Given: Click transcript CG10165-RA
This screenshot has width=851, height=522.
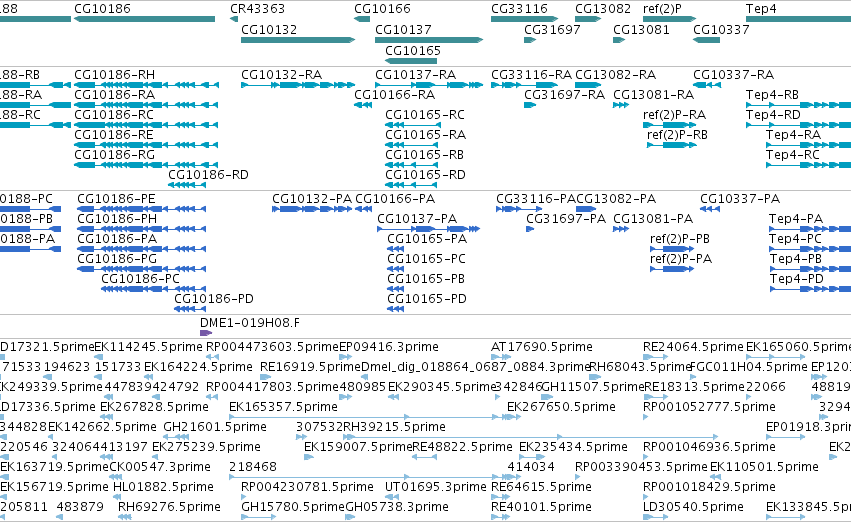Looking at the screenshot, I should tap(426, 135).
